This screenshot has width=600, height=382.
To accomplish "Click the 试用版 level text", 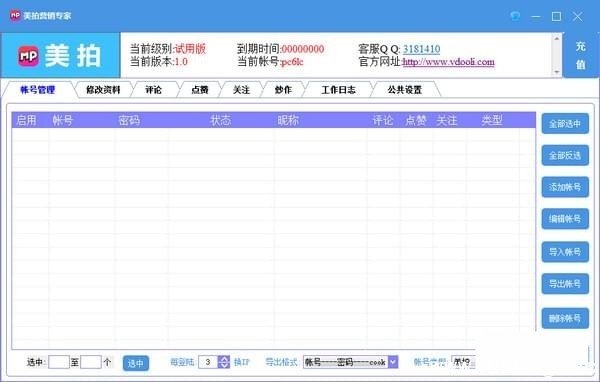I will pos(190,49).
